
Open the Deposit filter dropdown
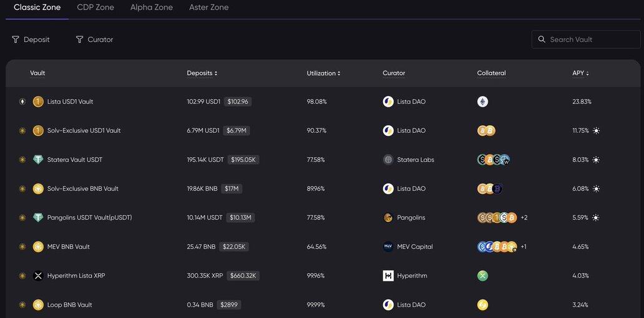point(31,39)
